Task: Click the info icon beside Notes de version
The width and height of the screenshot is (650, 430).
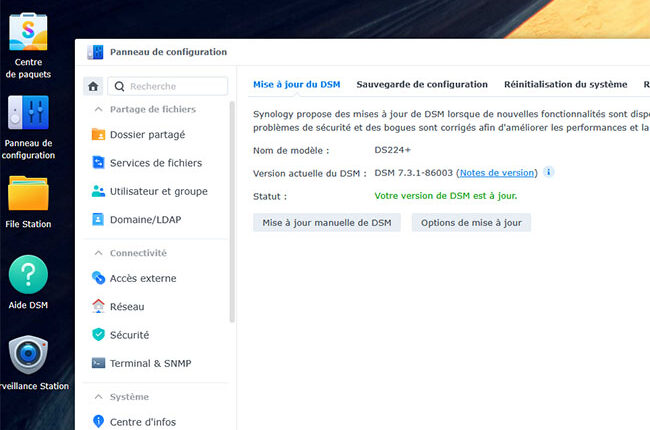Action: (548, 172)
